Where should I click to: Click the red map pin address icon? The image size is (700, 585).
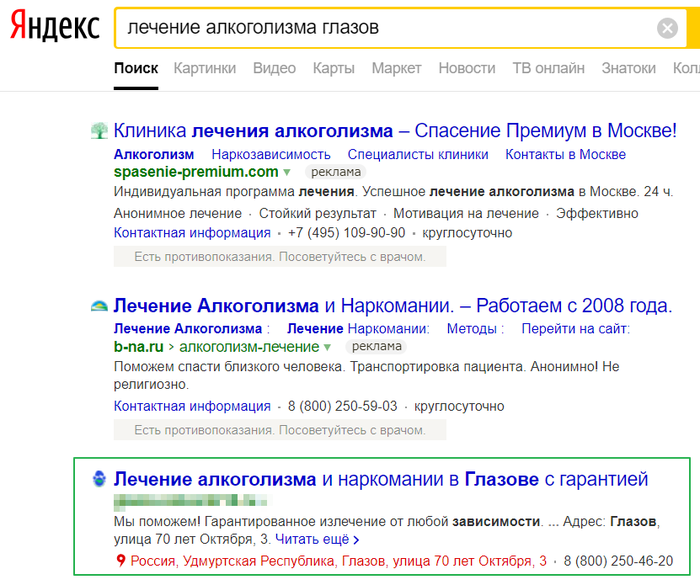pos(122,561)
